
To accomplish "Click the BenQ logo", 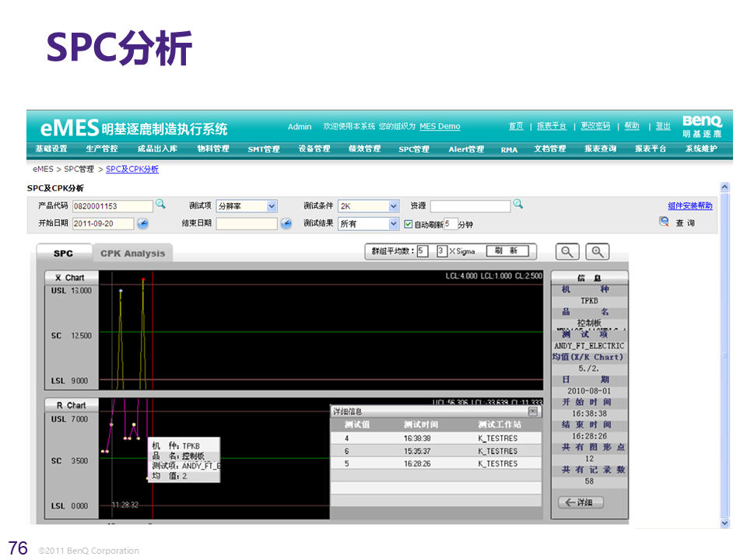I will coord(702,127).
